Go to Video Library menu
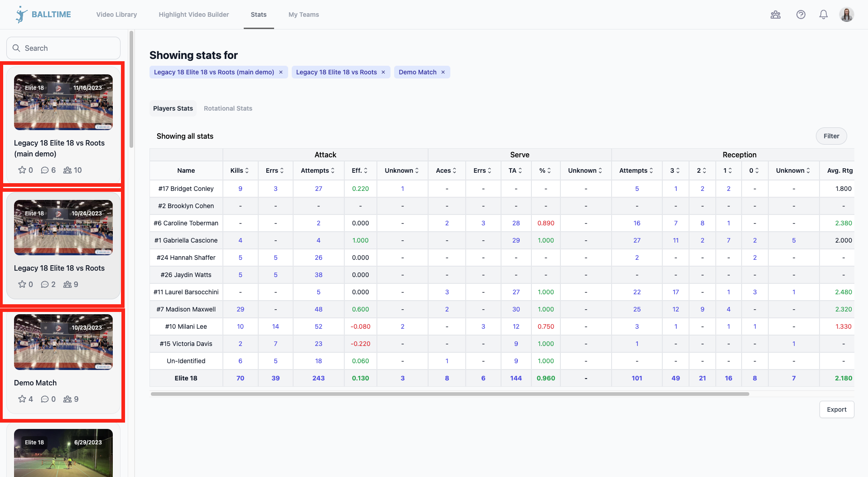 116,15
